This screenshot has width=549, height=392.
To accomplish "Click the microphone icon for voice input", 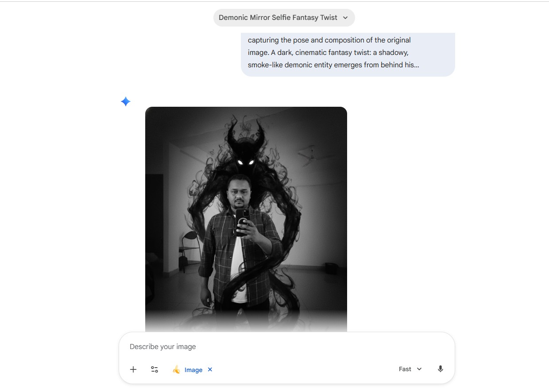I will coord(440,369).
